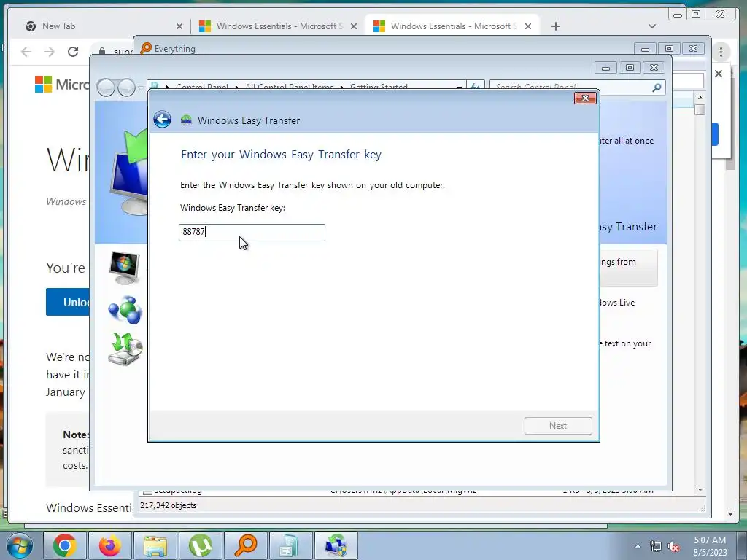The width and height of the screenshot is (747, 560).
Task: Click '217,342 objects' in Everything status bar
Action: [x=169, y=506]
